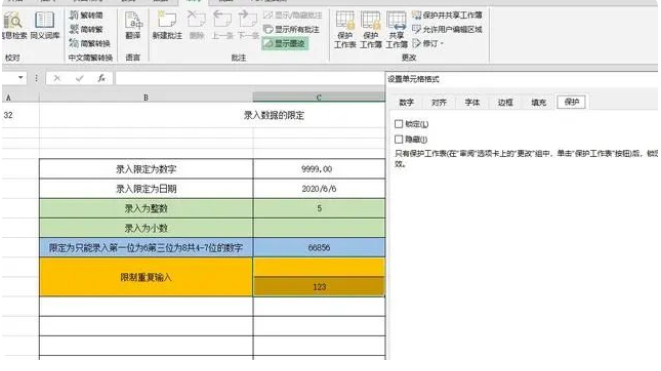Open the Thesaurus (同义词库)
The image size is (661, 371).
tap(44, 26)
